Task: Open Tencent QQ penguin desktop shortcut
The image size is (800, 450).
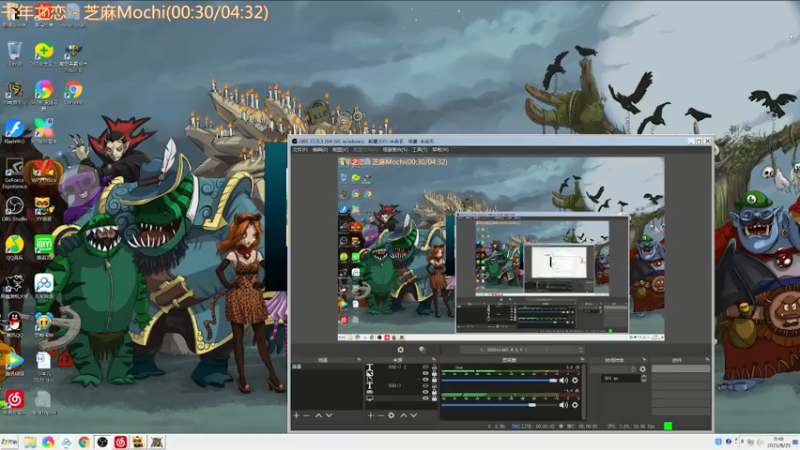Action: tap(14, 324)
